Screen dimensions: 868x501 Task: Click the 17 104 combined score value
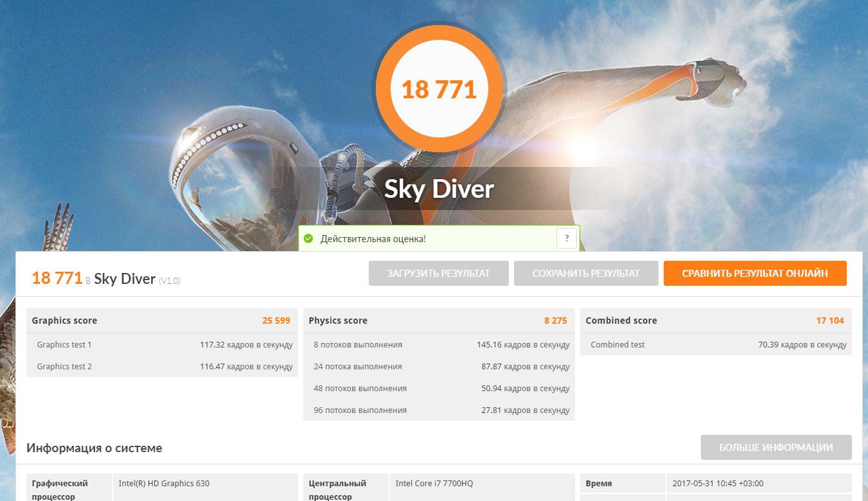coord(830,321)
